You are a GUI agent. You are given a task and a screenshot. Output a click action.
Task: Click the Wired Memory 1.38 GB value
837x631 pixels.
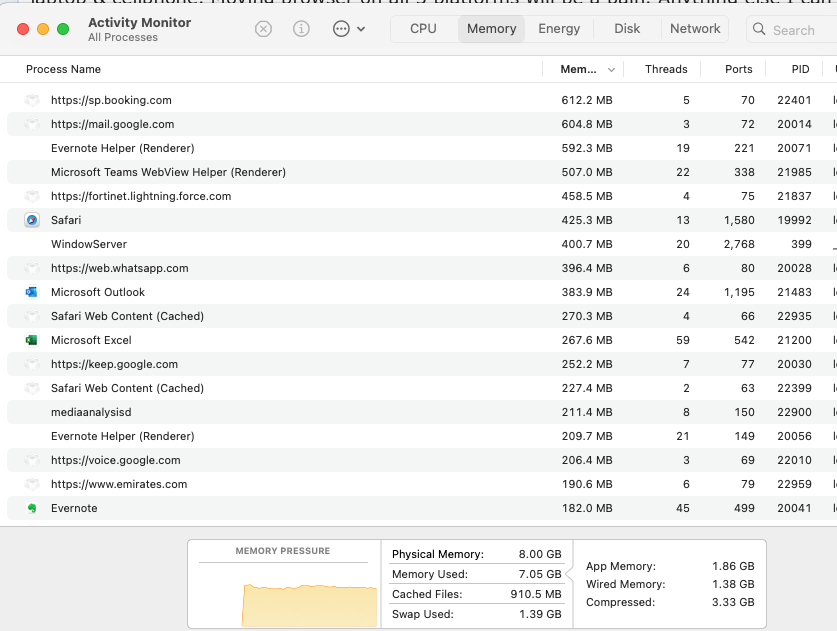733,584
